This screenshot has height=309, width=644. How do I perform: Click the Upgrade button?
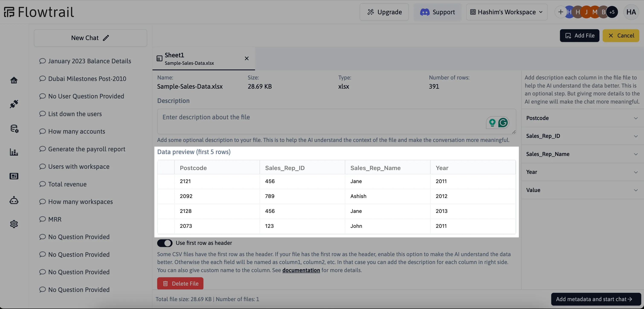[x=384, y=12]
